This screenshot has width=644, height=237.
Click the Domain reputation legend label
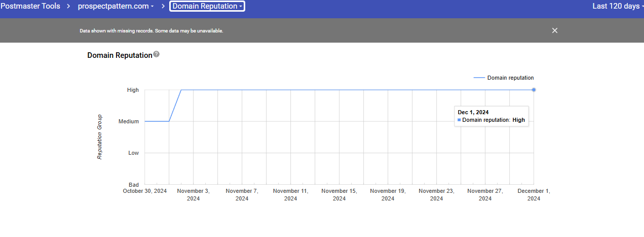tap(510, 78)
